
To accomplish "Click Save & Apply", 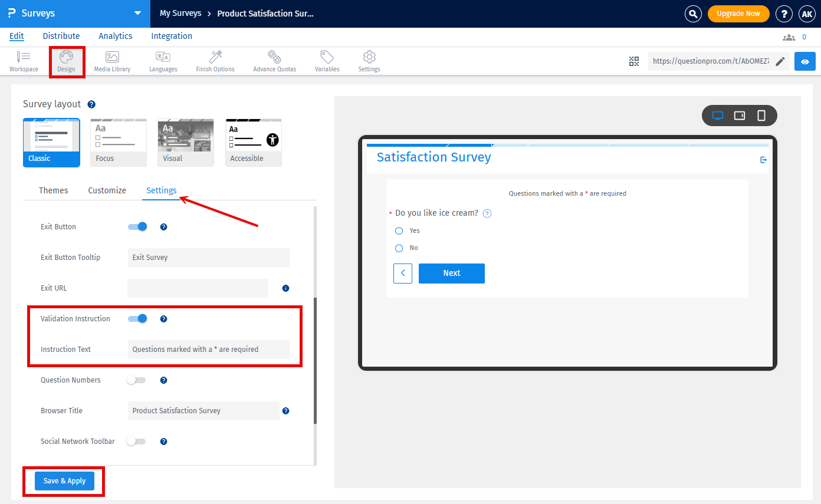I will click(64, 480).
